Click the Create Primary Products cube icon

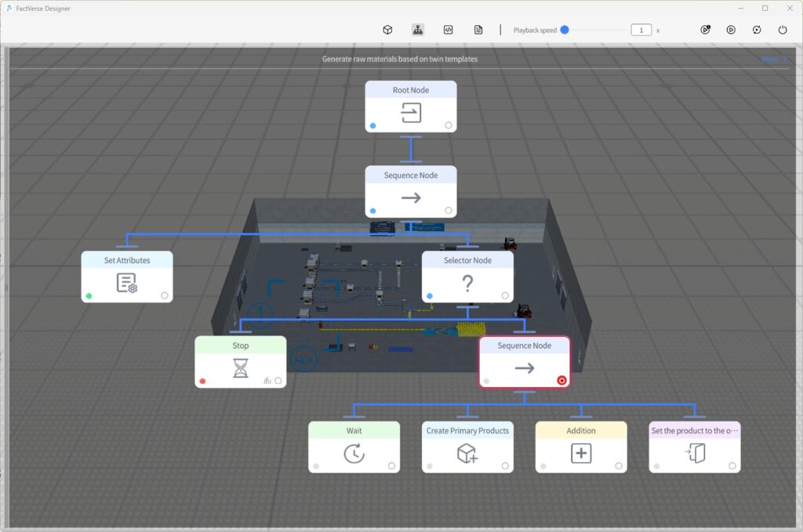tap(467, 453)
